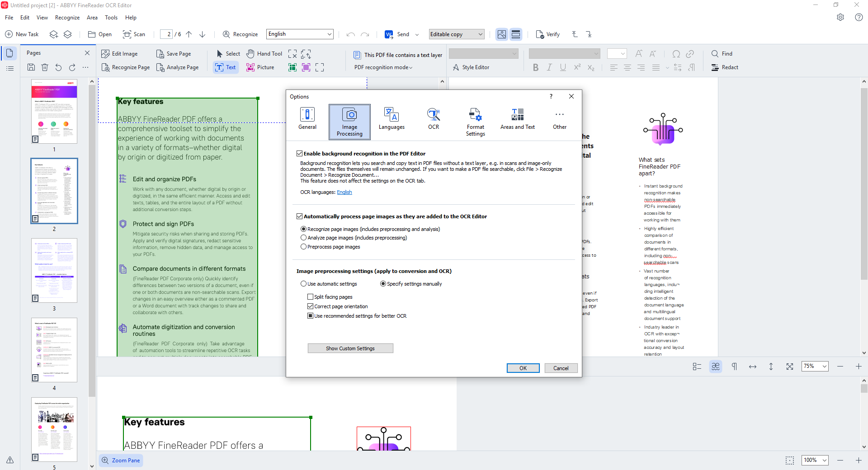Screen dimensions: 868x470
Task: Open the General options tab
Action: point(307,119)
